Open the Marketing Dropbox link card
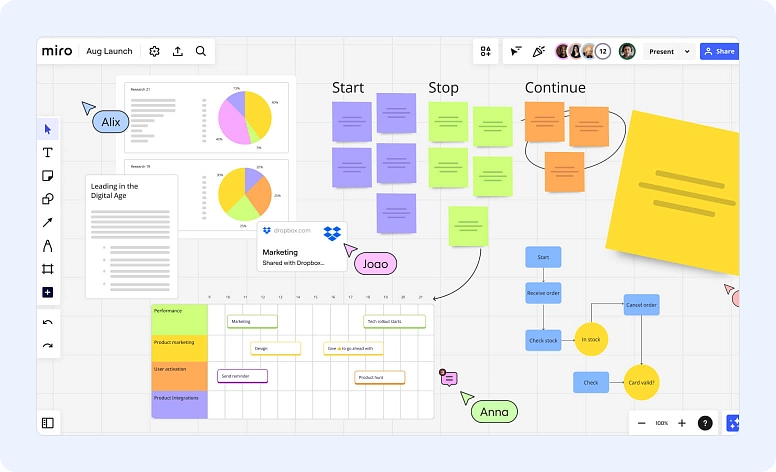Screen dimensions: 776x472 [x=302, y=246]
